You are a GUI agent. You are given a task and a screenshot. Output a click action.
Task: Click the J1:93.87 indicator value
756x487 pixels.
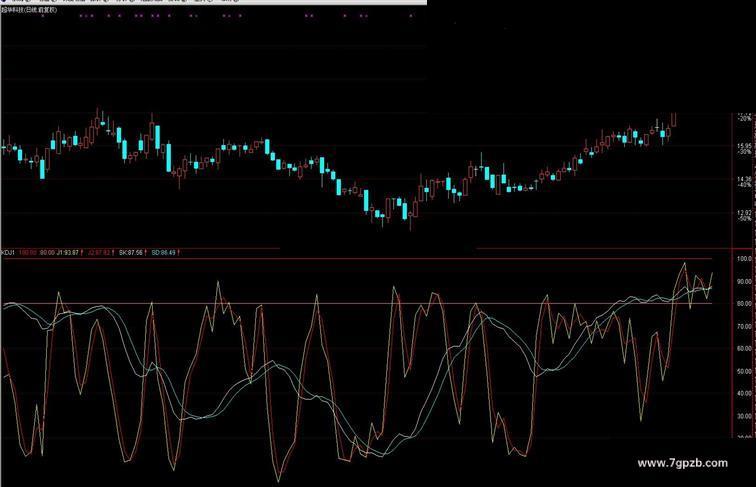(68, 253)
